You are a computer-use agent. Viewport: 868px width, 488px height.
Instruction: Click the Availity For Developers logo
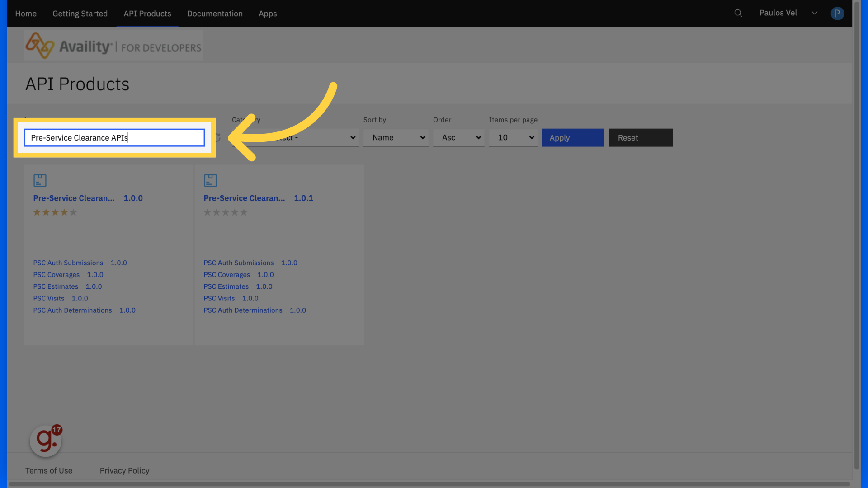pos(113,46)
